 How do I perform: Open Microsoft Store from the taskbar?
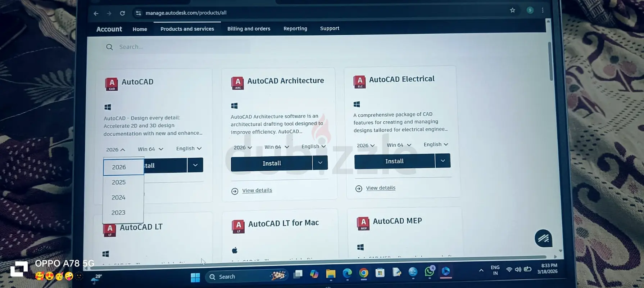point(380,273)
